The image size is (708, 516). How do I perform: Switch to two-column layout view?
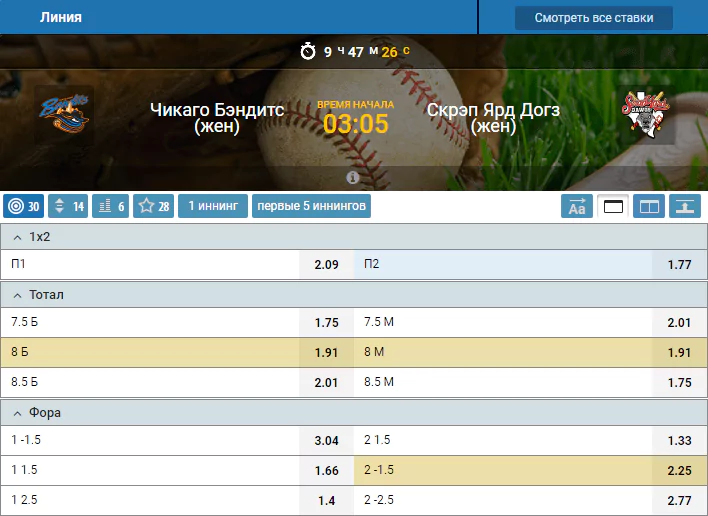(x=649, y=206)
